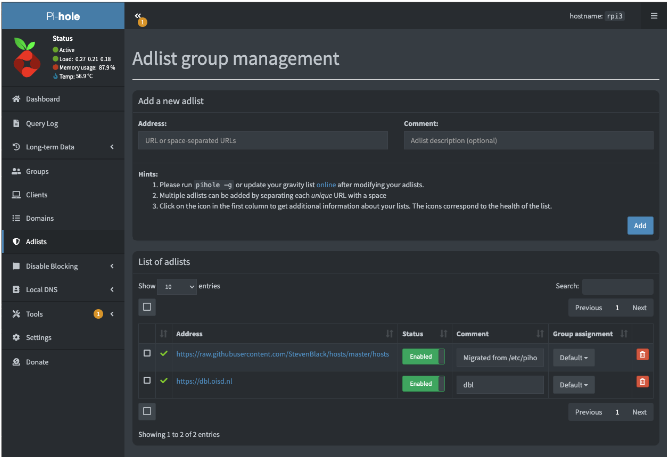Focus the Search field
Screen dimensions: 667x457
618,286
